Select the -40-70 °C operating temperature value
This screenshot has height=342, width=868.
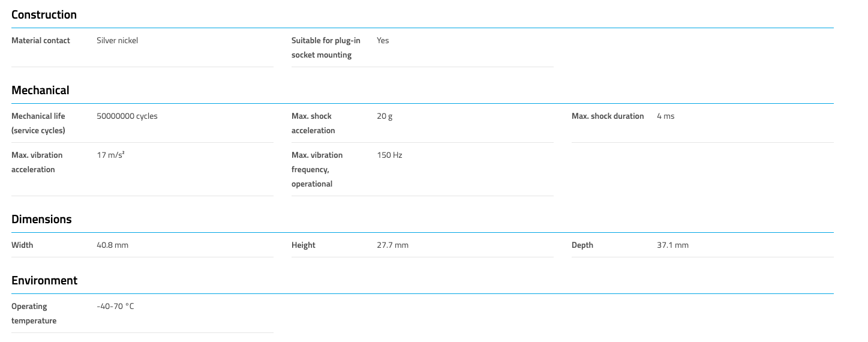(115, 307)
